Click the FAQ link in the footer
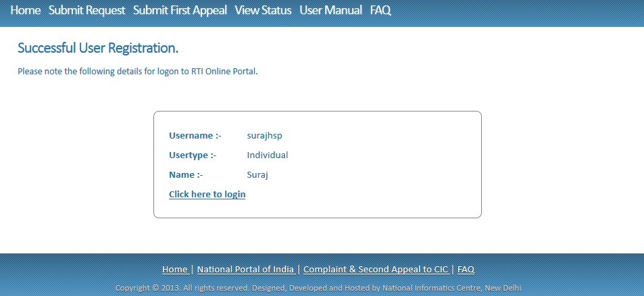The image size is (644, 296). (466, 270)
